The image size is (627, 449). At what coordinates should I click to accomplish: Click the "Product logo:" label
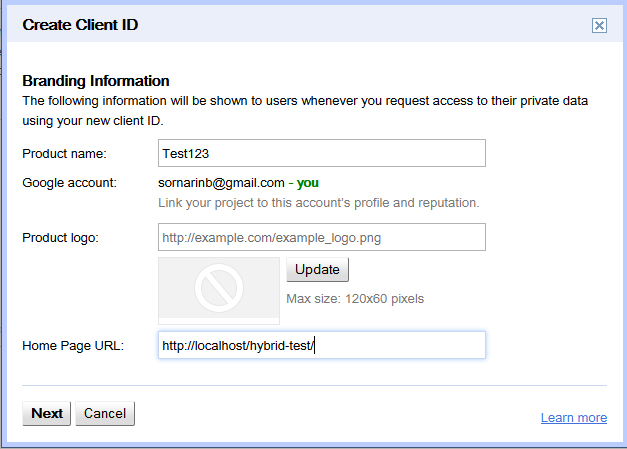[60, 237]
